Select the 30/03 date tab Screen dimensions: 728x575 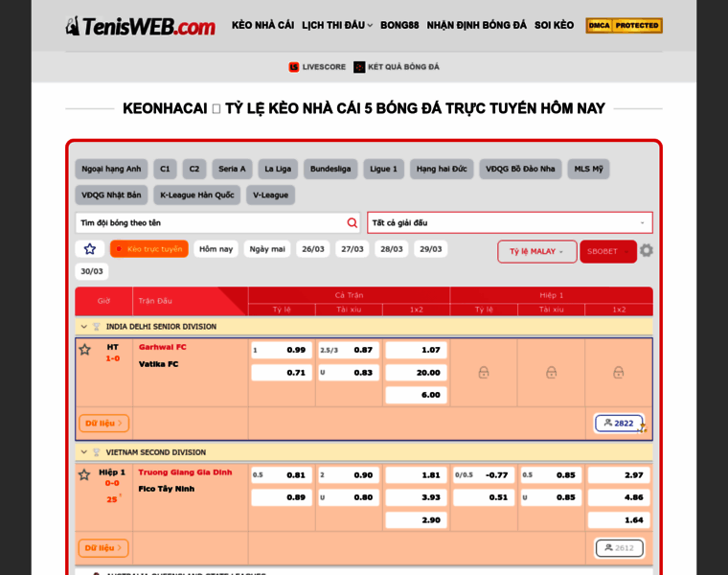pyautogui.click(x=92, y=271)
